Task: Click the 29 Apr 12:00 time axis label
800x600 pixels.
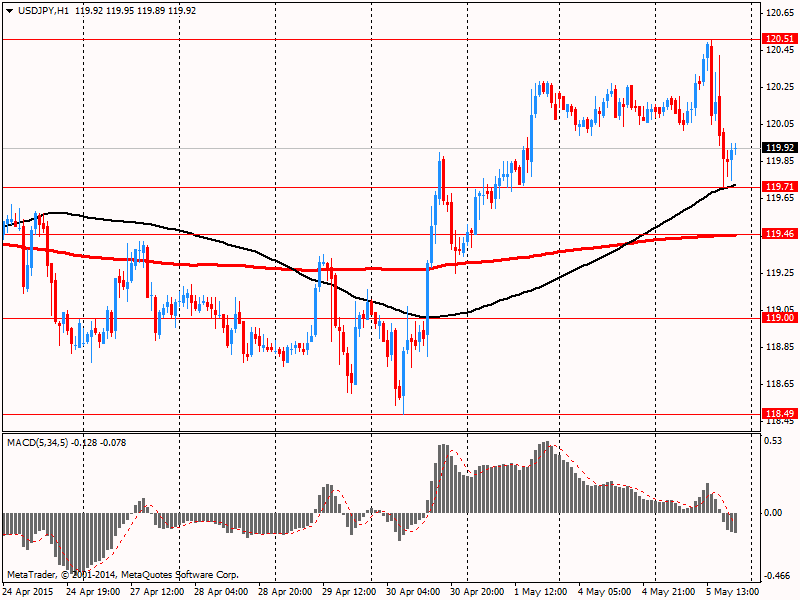Action: 349,592
